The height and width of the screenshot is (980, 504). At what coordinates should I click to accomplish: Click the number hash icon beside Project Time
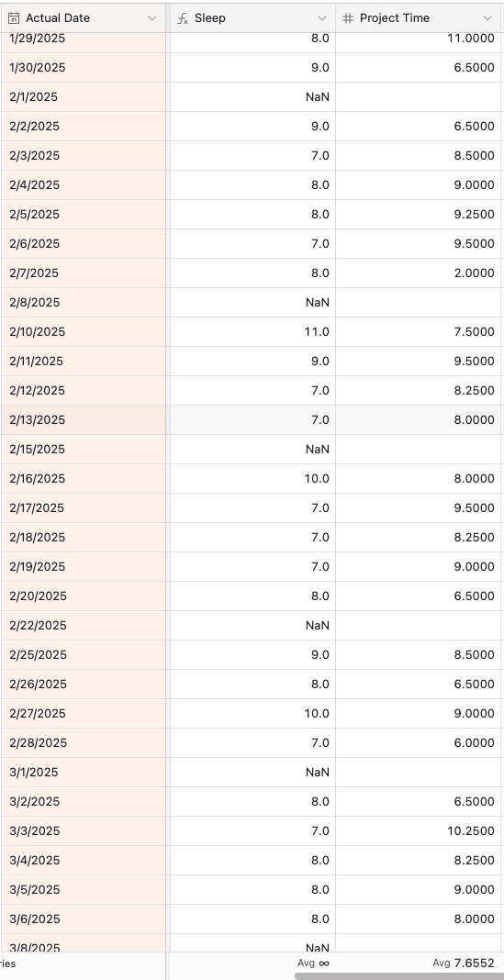click(x=348, y=18)
